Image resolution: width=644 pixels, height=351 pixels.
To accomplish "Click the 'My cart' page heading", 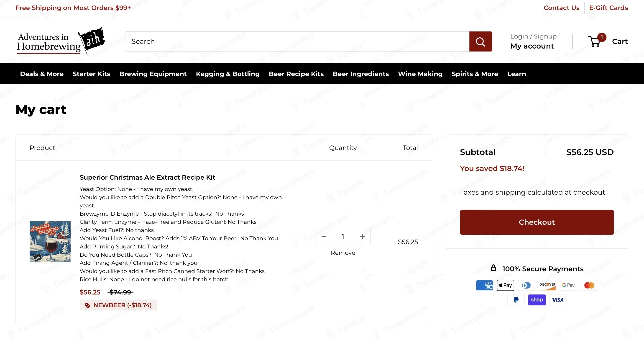I will click(41, 110).
